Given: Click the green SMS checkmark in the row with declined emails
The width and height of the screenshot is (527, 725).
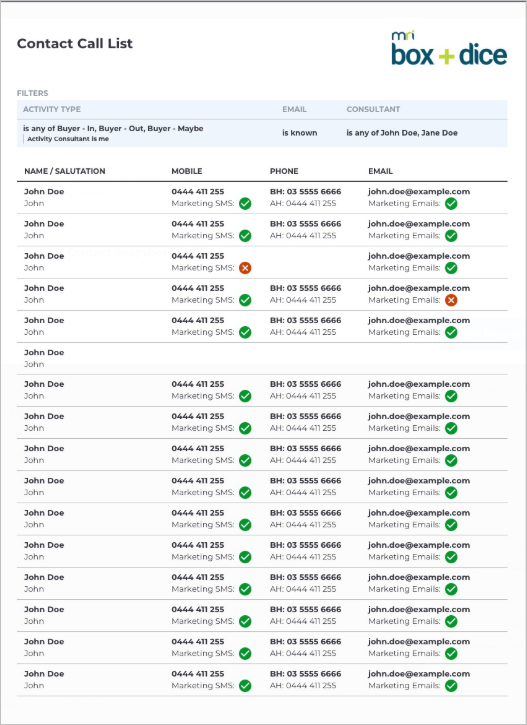Looking at the screenshot, I should tap(245, 300).
